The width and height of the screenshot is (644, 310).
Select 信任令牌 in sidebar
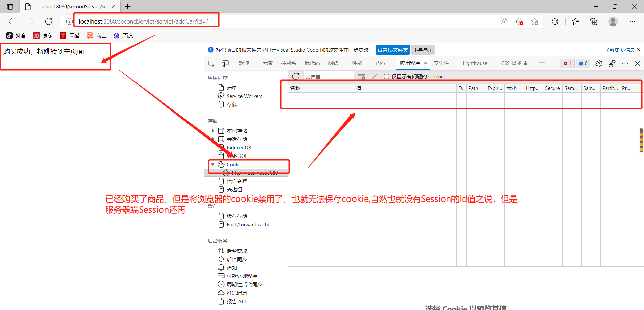237,181
